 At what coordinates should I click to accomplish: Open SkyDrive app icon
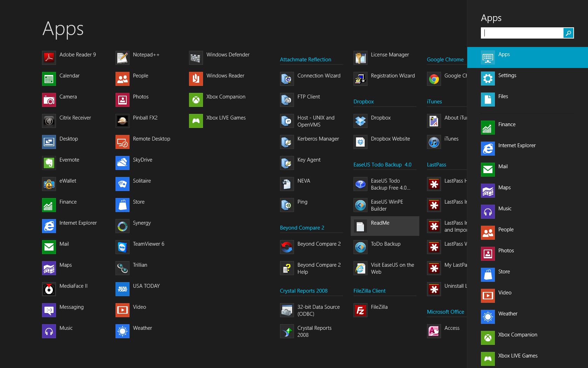coord(122,163)
